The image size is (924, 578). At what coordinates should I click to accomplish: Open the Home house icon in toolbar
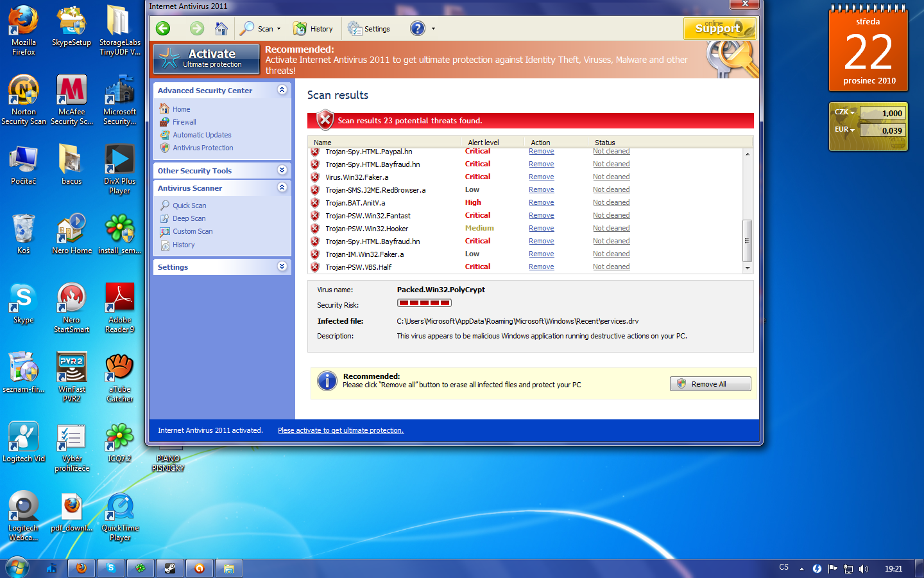click(221, 28)
